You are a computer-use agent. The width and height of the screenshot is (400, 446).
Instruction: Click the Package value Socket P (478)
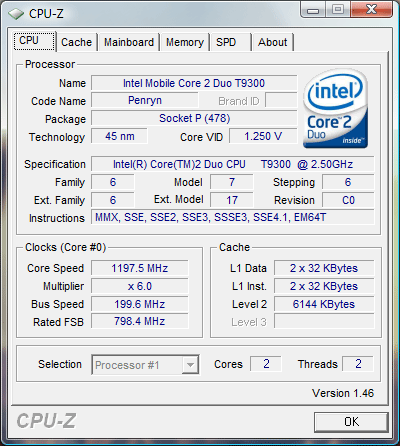click(194, 118)
